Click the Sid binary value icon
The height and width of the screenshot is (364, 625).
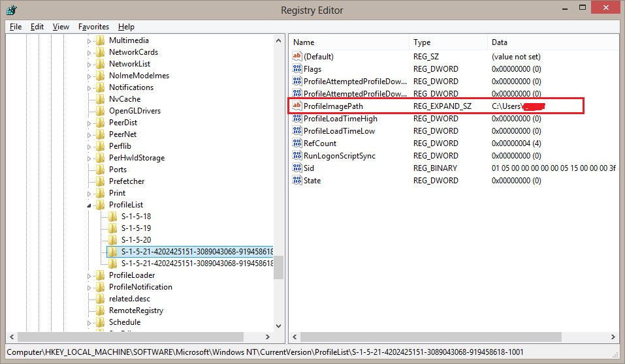(x=297, y=168)
